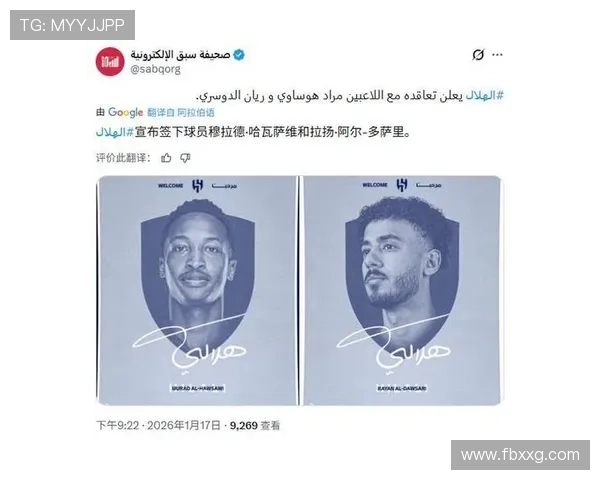Click the 翻译自 阿拉伯语 translation link
The height and width of the screenshot is (480, 600).
[x=181, y=112]
